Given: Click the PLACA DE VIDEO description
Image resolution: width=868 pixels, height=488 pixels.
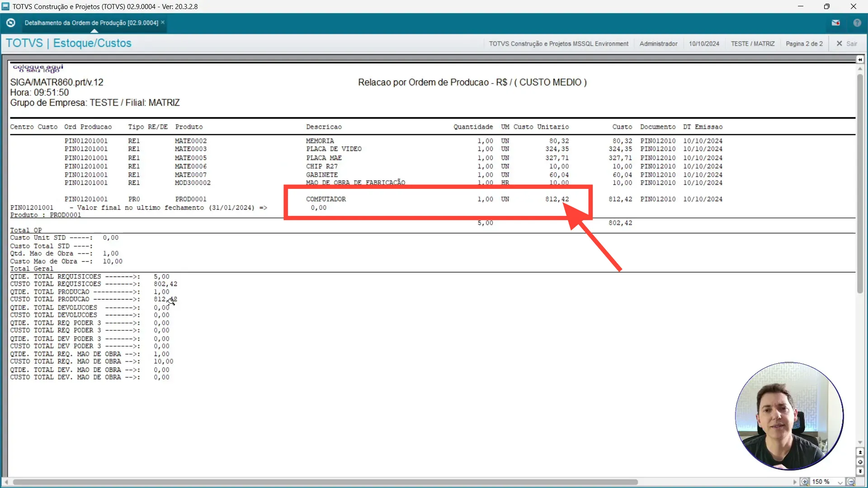Looking at the screenshot, I should 334,149.
